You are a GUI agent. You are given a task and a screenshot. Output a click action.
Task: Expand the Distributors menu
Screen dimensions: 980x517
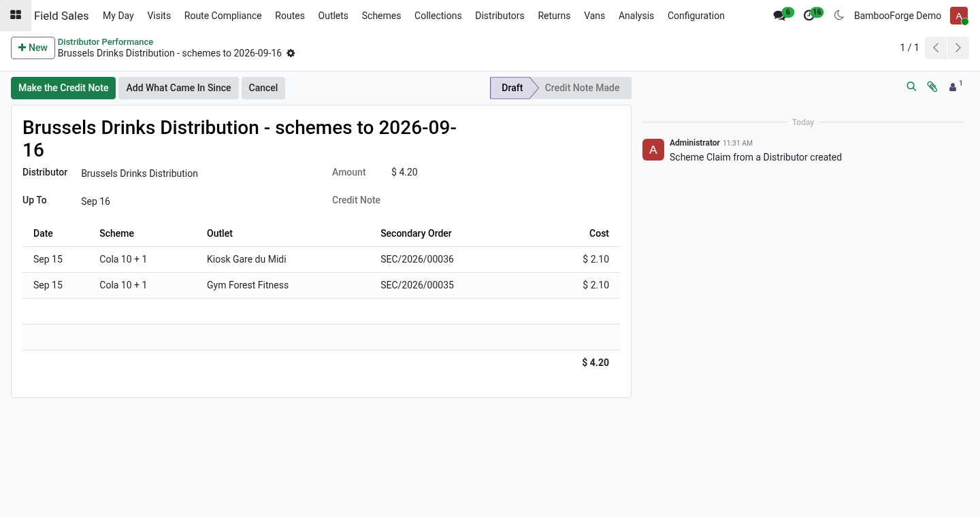click(500, 16)
